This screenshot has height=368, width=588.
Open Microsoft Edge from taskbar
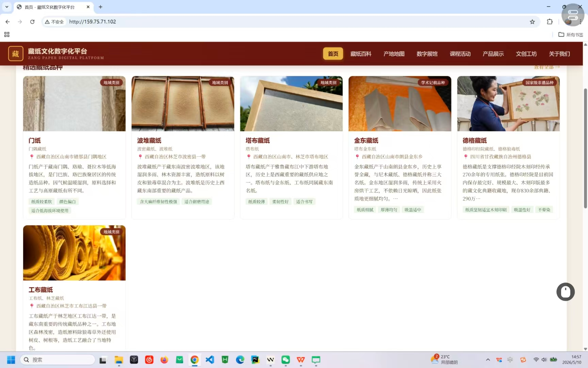pyautogui.click(x=240, y=360)
